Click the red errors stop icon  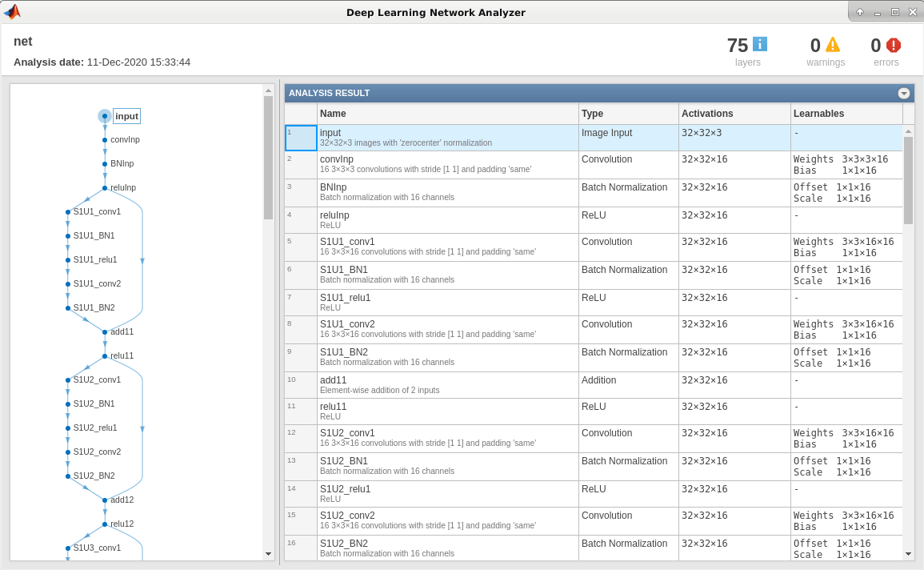(894, 45)
